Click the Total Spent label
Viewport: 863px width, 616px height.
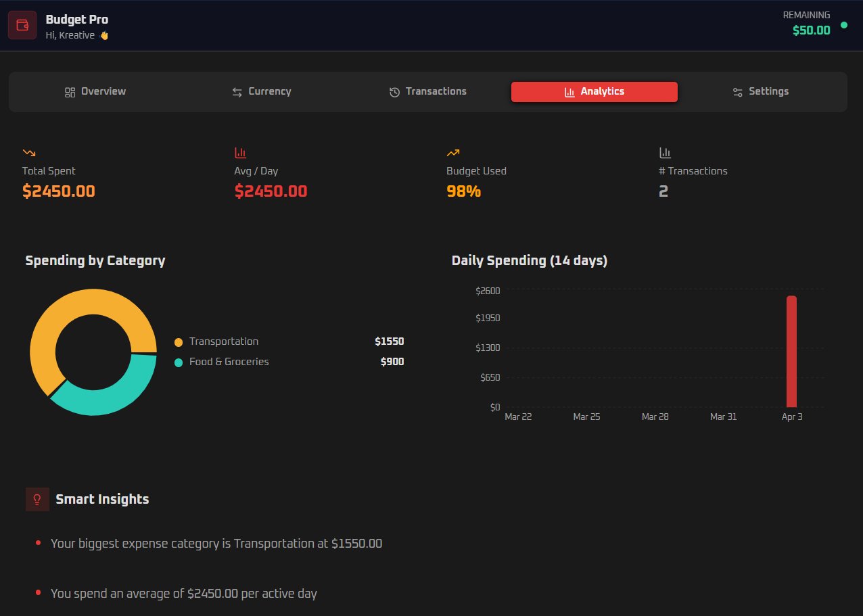[x=49, y=171]
